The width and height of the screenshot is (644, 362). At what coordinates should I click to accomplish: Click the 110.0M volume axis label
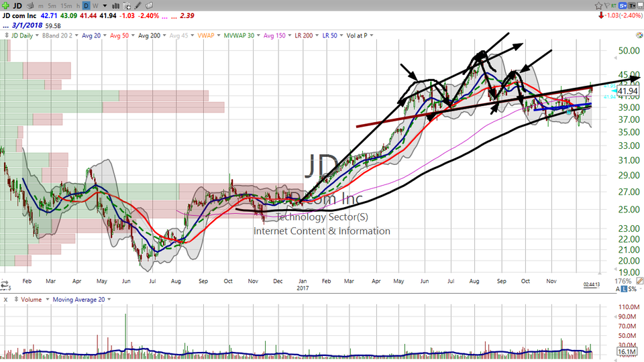pos(629,307)
